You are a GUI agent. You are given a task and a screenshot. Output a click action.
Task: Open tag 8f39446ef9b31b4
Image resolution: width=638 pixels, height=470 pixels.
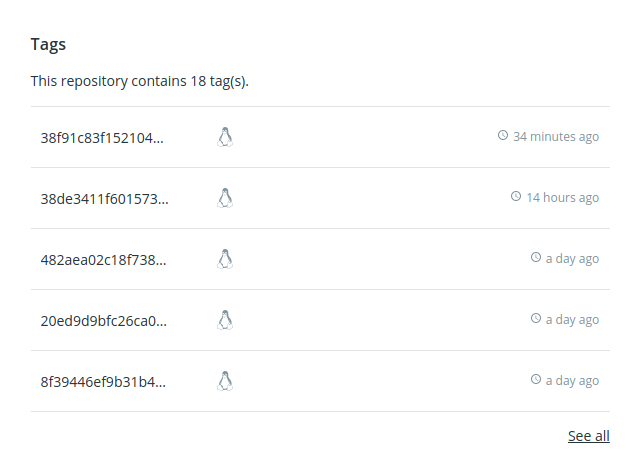[103, 381]
